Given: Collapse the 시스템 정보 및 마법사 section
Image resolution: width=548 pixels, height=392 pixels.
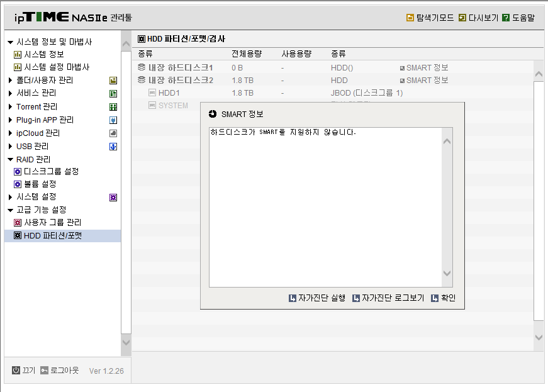Looking at the screenshot, I should coord(11,42).
